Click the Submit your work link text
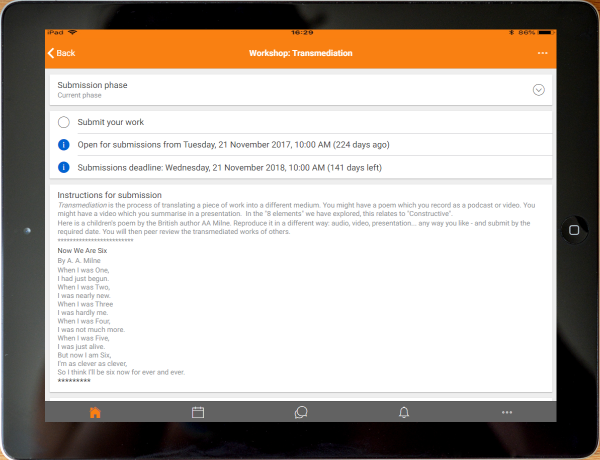The image size is (600, 460). click(x=113, y=122)
